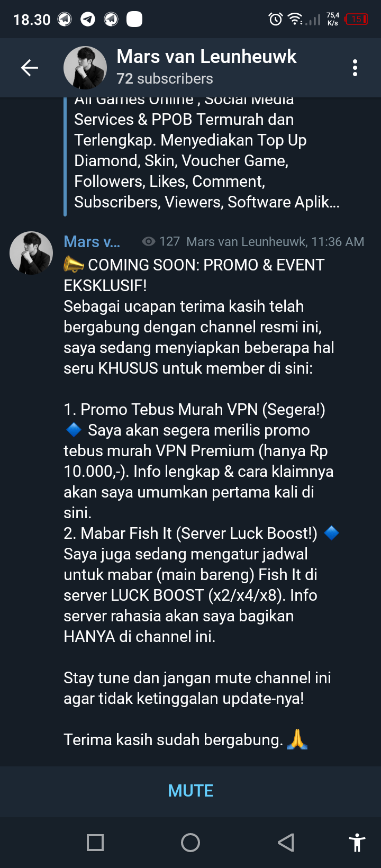The image size is (381, 868).
Task: Mute the channel with the MUTE button
Action: [190, 791]
